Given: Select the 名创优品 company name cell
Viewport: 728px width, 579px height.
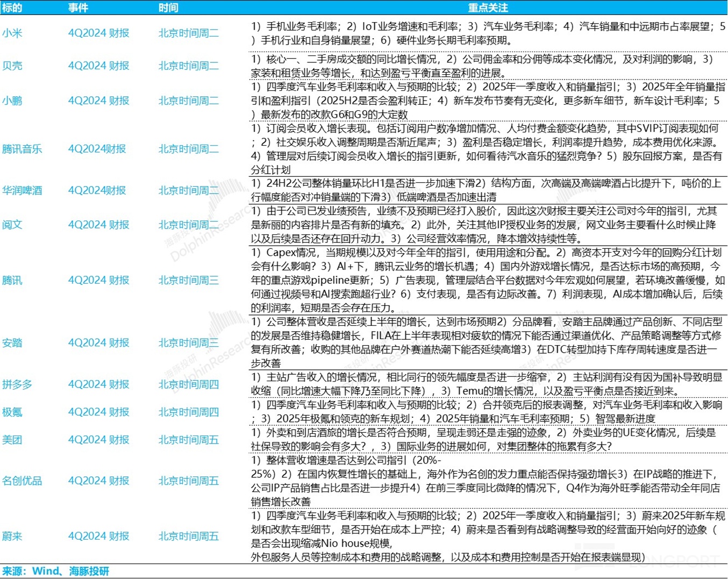Looking at the screenshot, I should (x=22, y=481).
